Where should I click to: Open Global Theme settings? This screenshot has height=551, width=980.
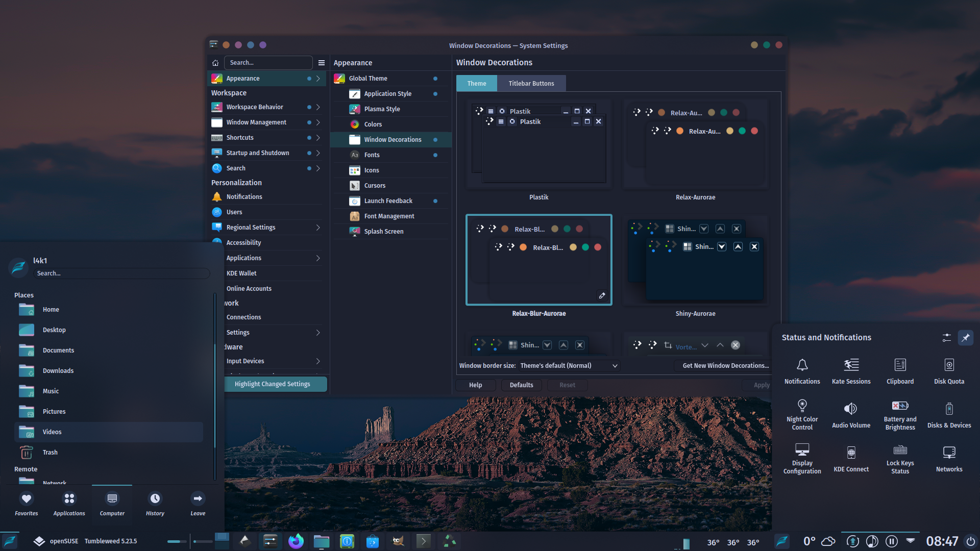click(x=390, y=79)
